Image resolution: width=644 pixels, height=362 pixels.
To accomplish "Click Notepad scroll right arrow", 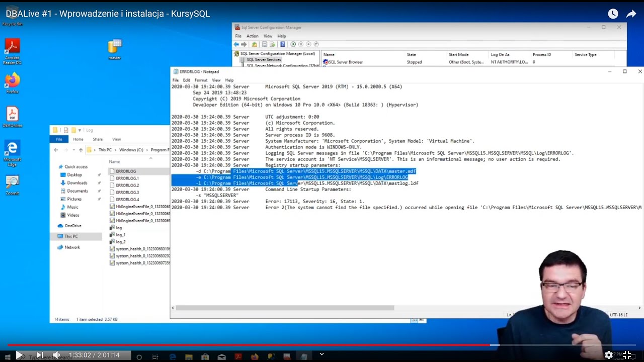I will click(639, 308).
